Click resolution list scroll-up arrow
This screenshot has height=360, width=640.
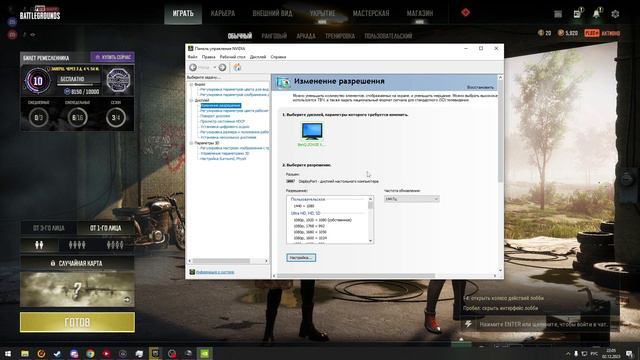pos(371,199)
